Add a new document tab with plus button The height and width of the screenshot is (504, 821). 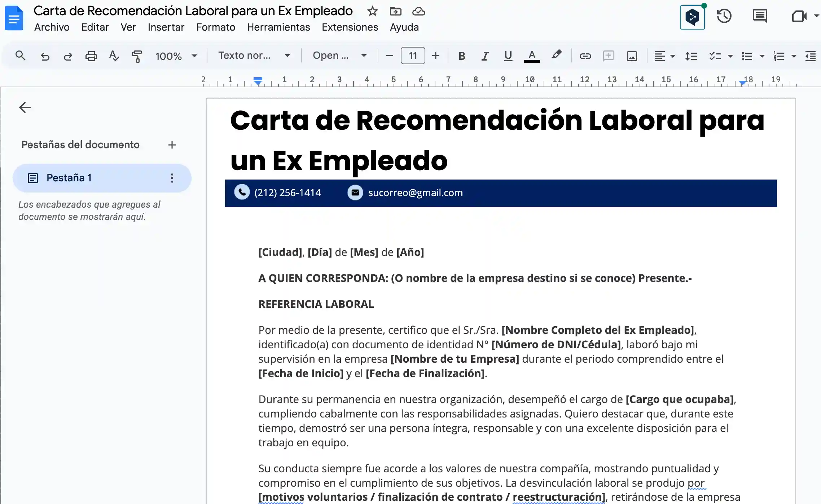click(172, 145)
